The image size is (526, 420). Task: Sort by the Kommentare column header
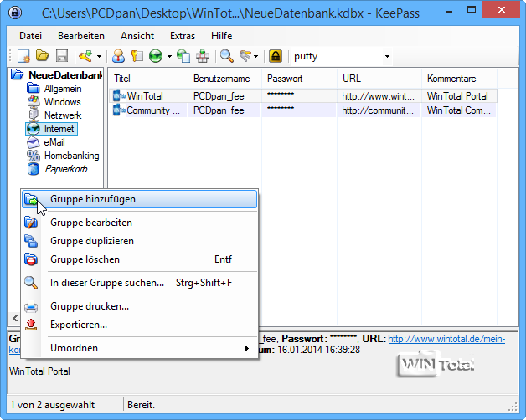click(x=459, y=79)
